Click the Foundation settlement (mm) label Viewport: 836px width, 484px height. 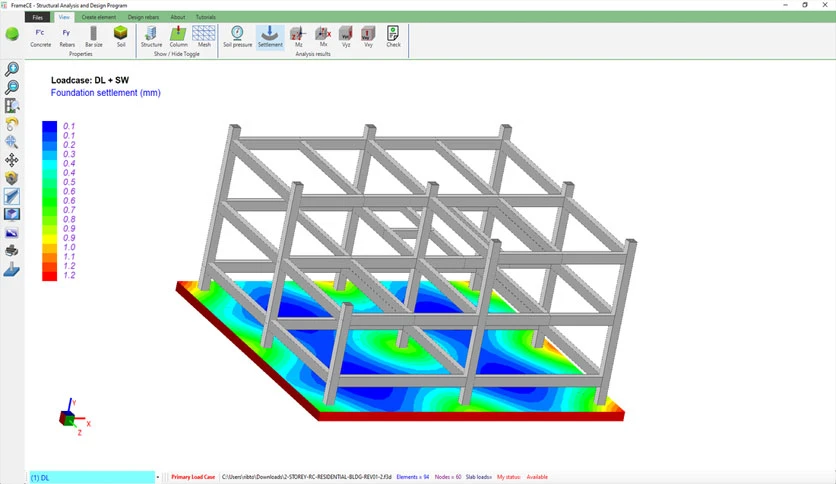(106, 93)
